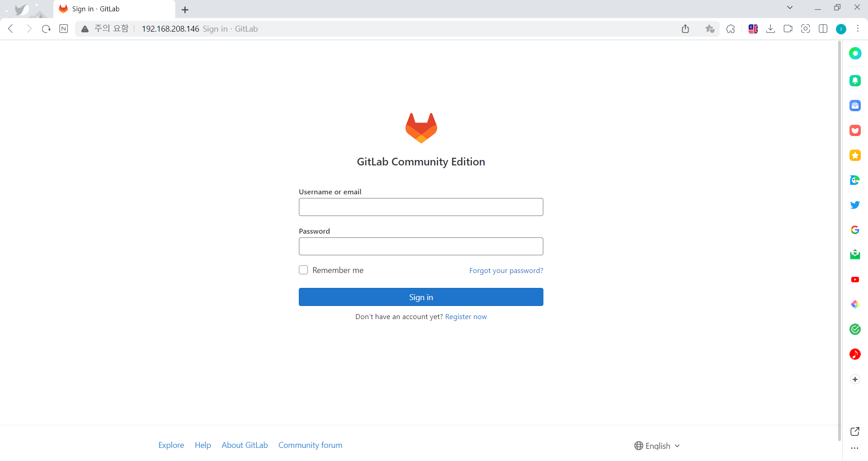Click the browser forward arrow
The height and width of the screenshot is (461, 868).
click(29, 29)
